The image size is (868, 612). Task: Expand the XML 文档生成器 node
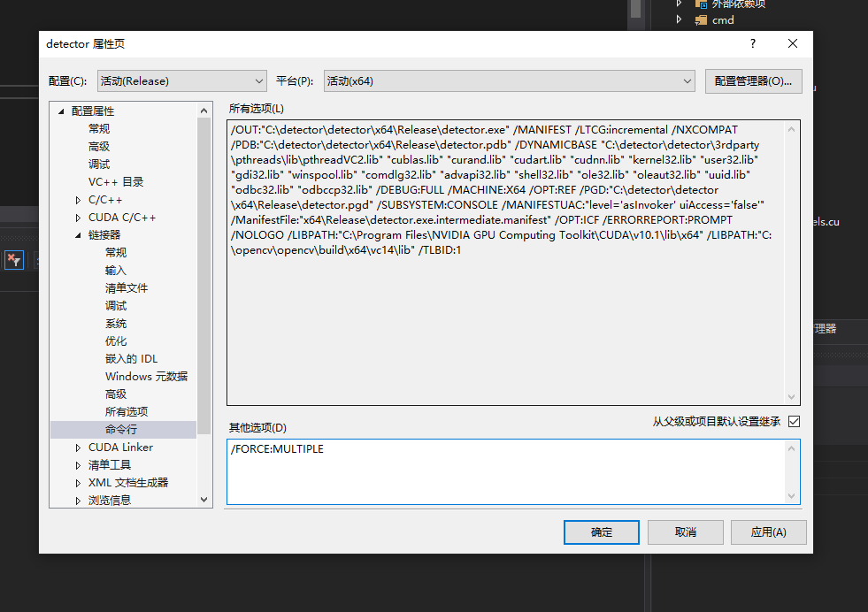point(78,483)
